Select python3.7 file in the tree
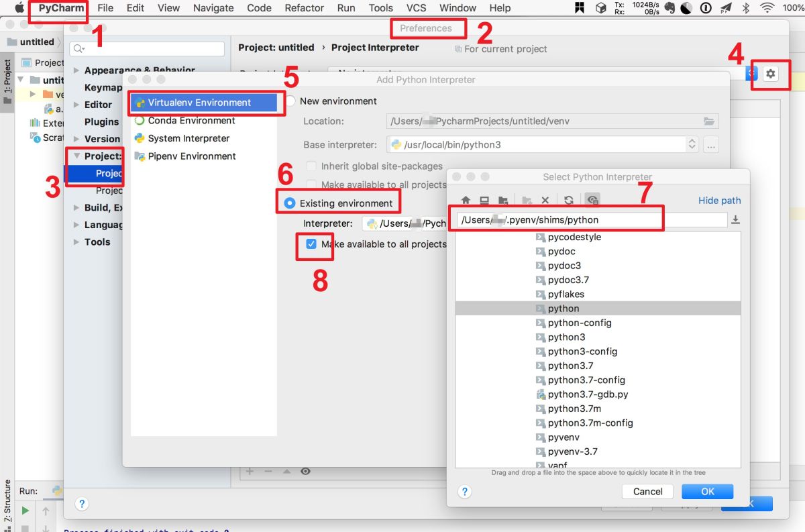The image size is (805, 532). click(x=570, y=366)
